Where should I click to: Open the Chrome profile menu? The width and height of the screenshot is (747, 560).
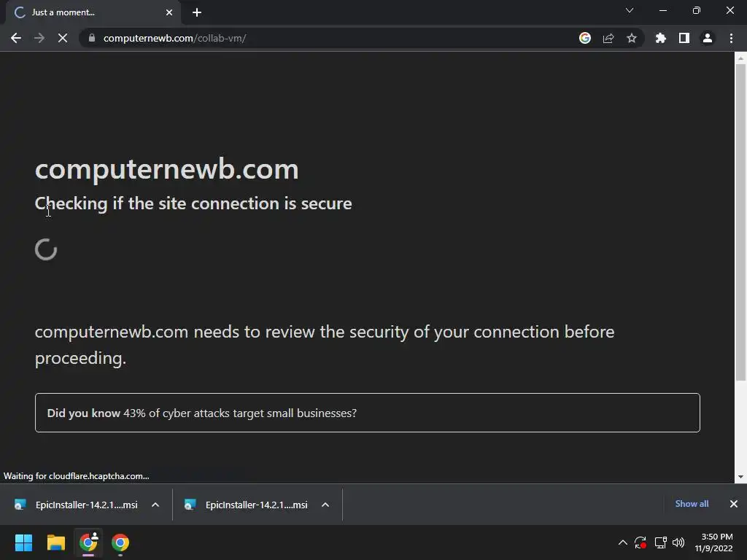coord(708,38)
